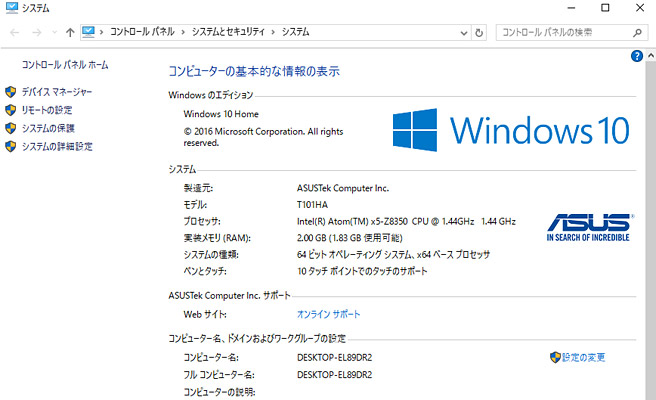Select コンピューター名 value DESKTOP-EL89DR2
Image resolution: width=656 pixels, height=400 pixels.
pos(335,357)
